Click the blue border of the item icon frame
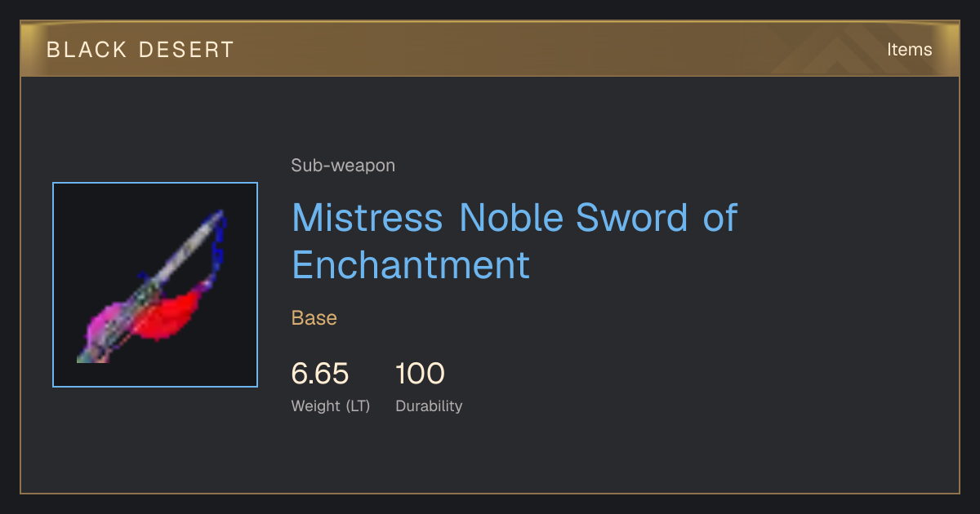 pos(53,285)
